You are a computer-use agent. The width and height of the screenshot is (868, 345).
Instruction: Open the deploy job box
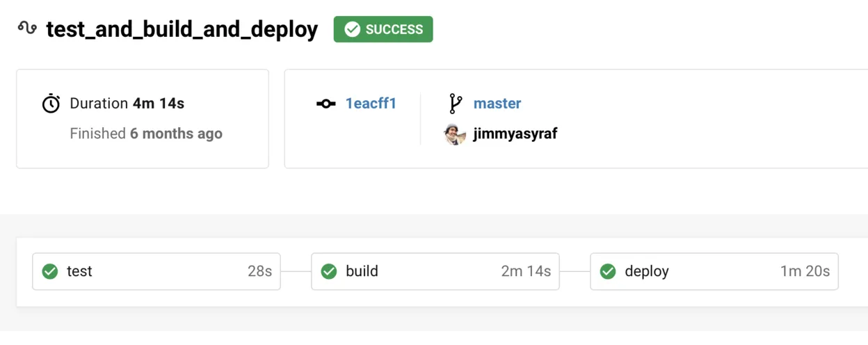pos(714,271)
